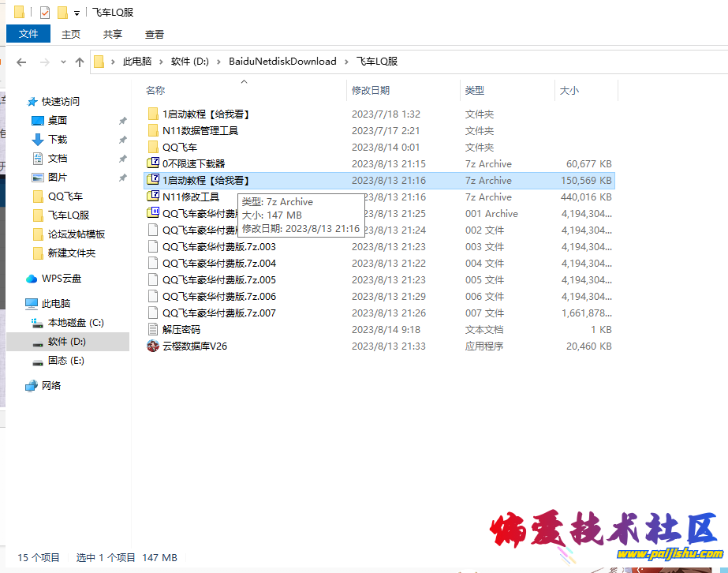Screen dimensions: 728x573
Task: Sort files by the 大小 column header
Action: pos(569,90)
